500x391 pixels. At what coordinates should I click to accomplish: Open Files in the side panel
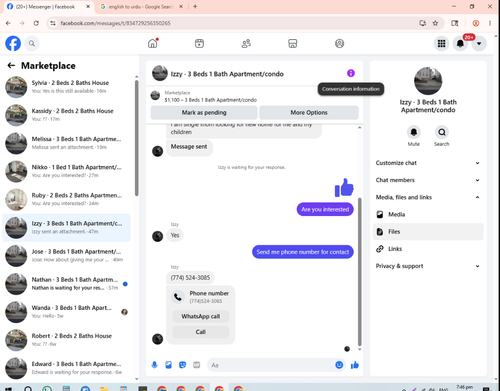(428, 232)
